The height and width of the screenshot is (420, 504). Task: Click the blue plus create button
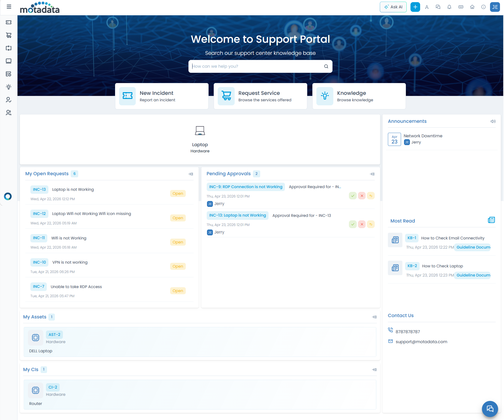click(x=415, y=7)
